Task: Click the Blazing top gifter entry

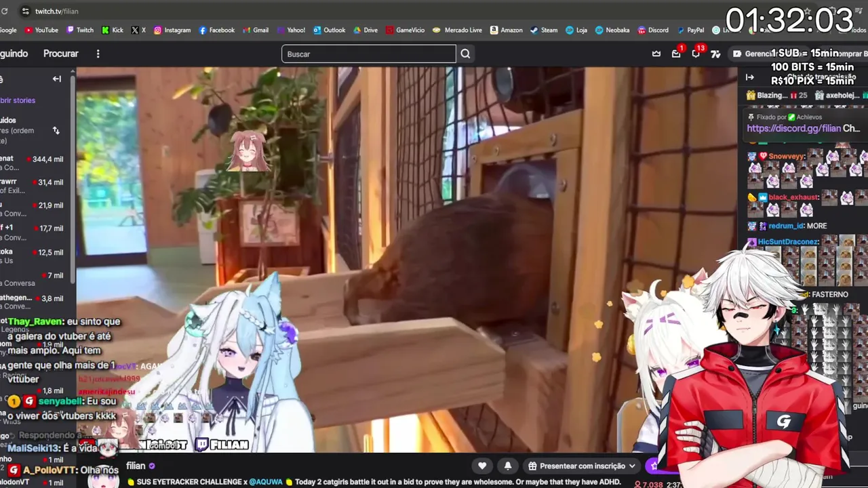Action: click(x=776, y=96)
